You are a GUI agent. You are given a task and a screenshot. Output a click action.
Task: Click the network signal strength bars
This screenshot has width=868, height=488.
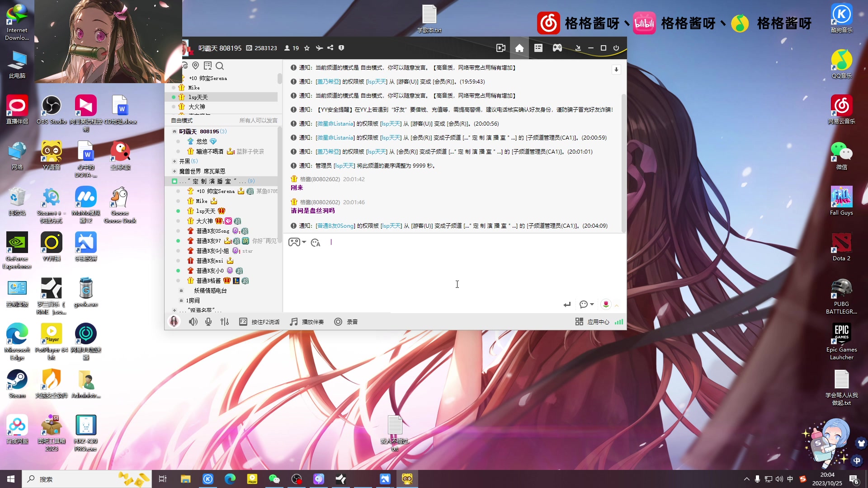point(619,322)
